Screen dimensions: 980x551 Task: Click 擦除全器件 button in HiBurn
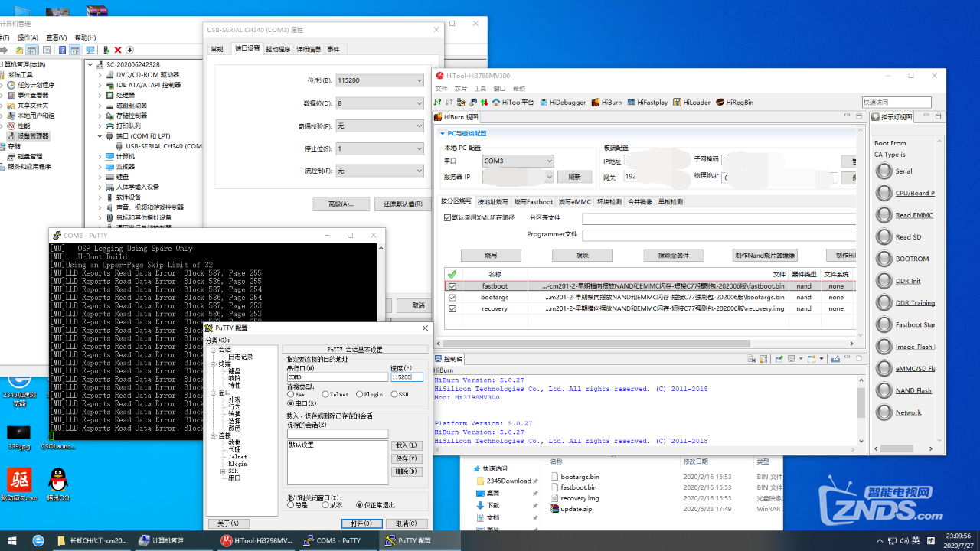673,256
